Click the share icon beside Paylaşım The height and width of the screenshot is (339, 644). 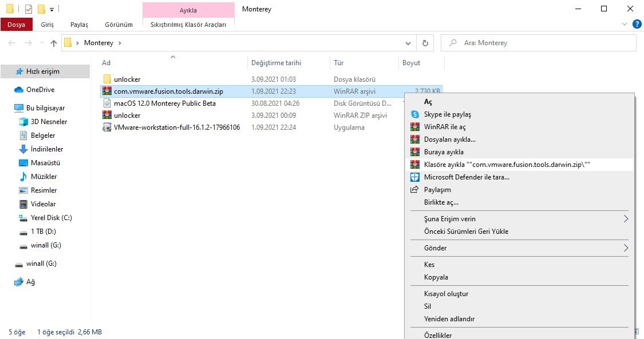coord(414,189)
